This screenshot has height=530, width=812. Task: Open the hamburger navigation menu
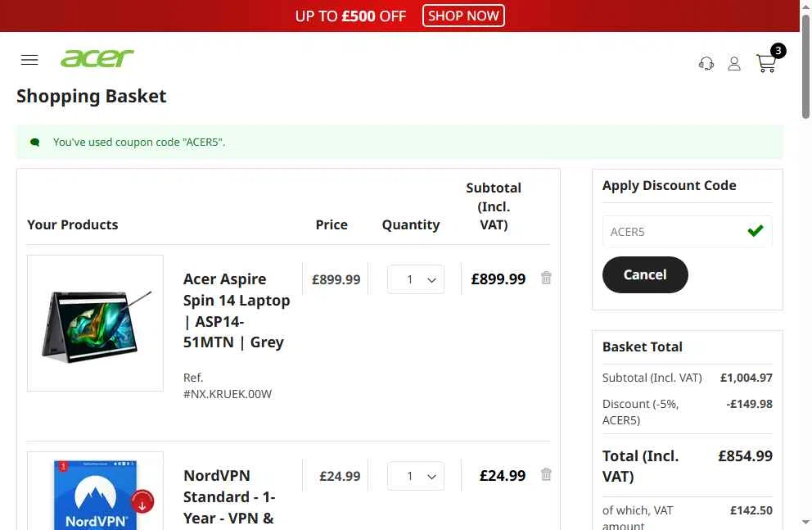point(29,60)
